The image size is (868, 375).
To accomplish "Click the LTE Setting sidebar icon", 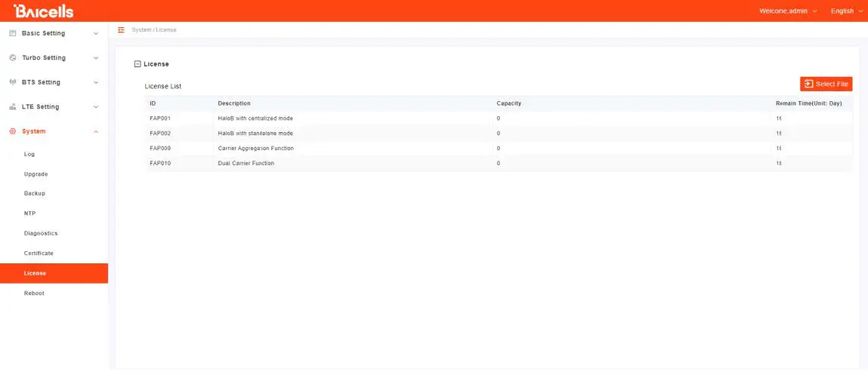I will tap(13, 106).
